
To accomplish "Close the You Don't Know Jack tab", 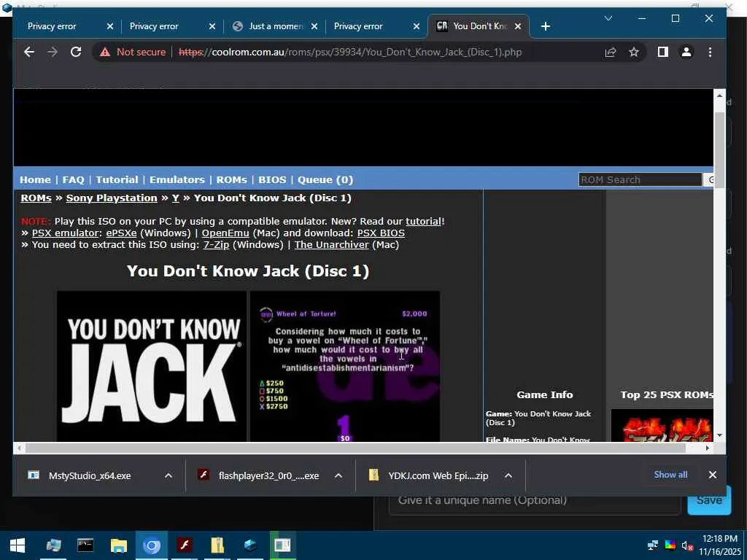I will click(519, 26).
